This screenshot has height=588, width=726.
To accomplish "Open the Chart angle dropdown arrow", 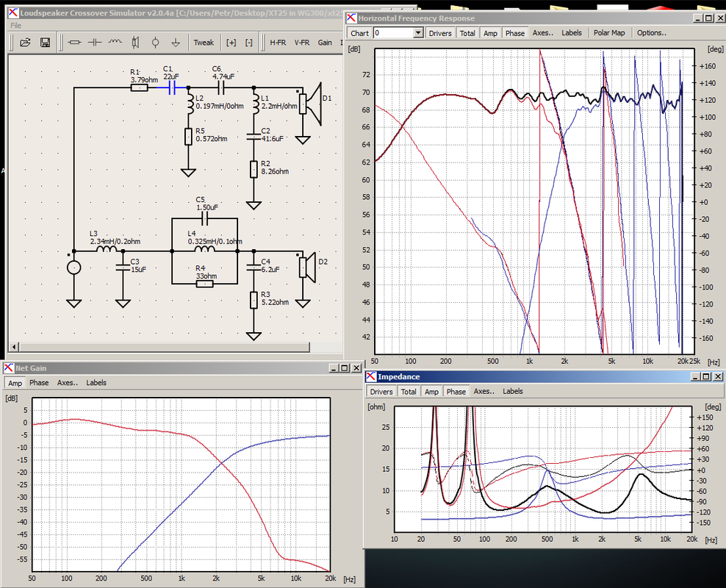I will point(418,33).
